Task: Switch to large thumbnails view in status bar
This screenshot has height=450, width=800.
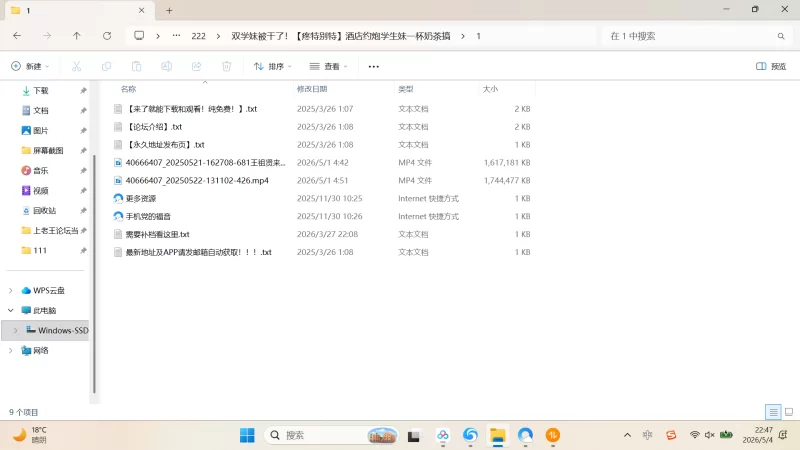Action: pyautogui.click(x=789, y=412)
